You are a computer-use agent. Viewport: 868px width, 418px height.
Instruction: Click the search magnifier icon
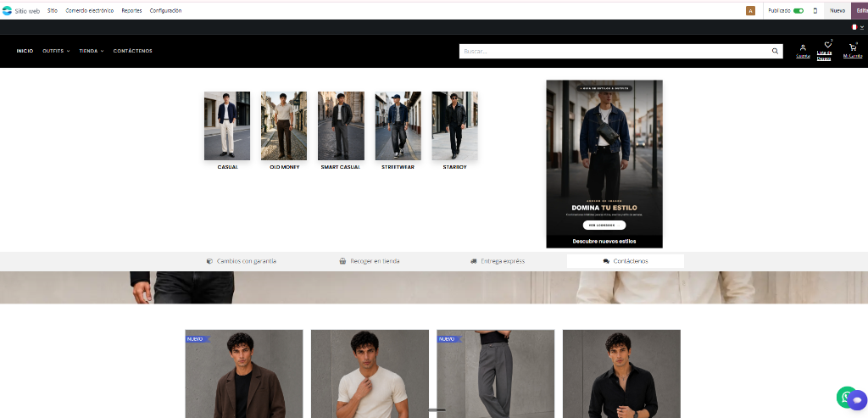775,51
